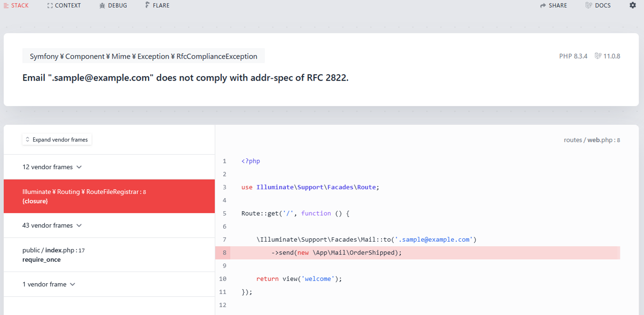The width and height of the screenshot is (644, 315).
Task: Open the routes/web.php file link
Action: pyautogui.click(x=591, y=140)
